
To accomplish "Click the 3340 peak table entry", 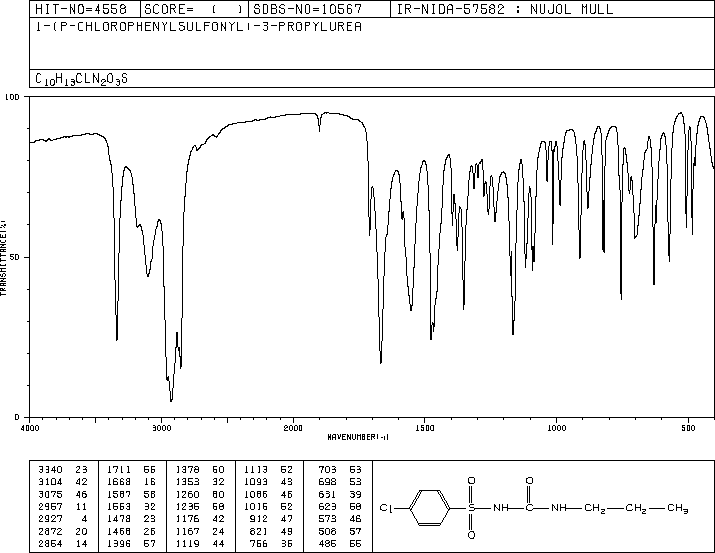I will [x=63, y=469].
